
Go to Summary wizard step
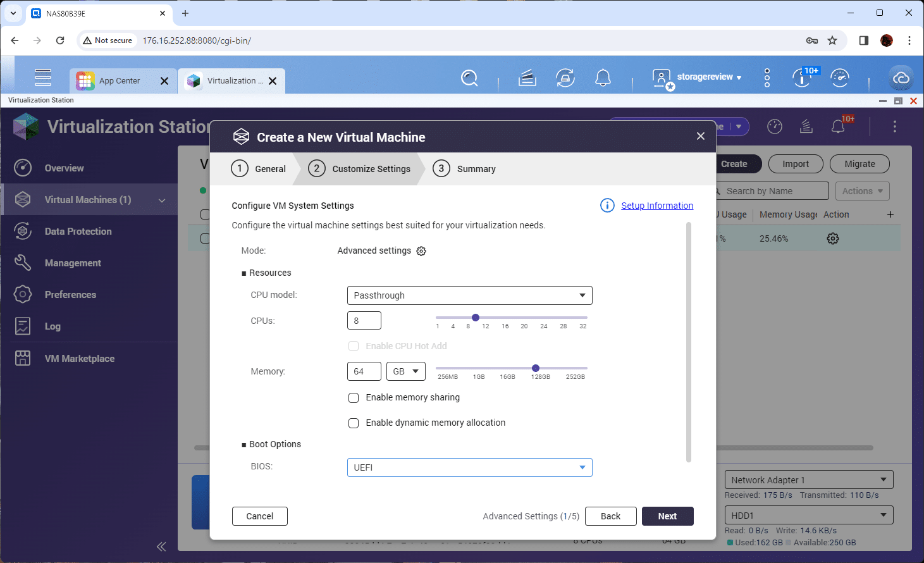coord(464,168)
